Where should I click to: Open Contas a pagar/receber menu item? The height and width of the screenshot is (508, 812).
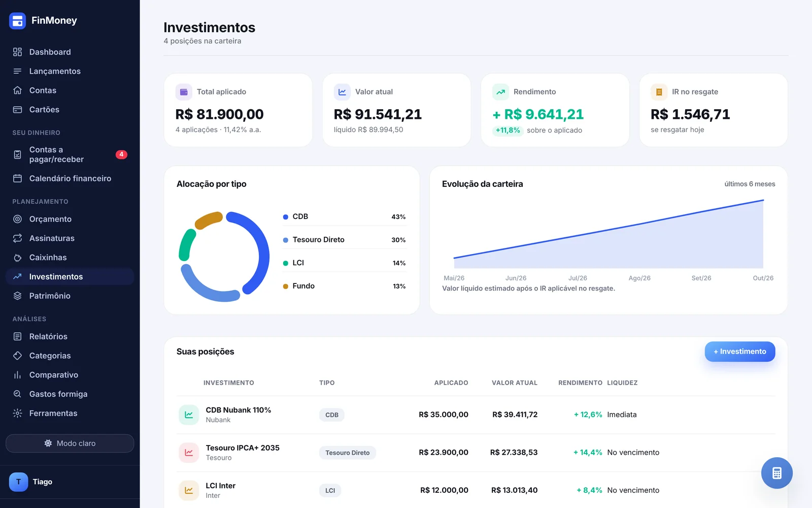pos(70,154)
